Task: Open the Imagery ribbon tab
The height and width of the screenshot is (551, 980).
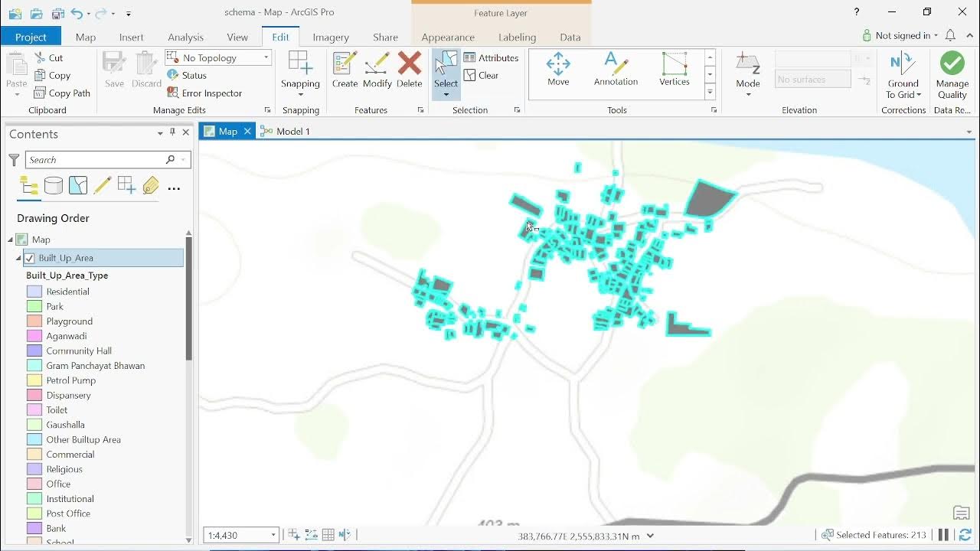Action: (331, 37)
